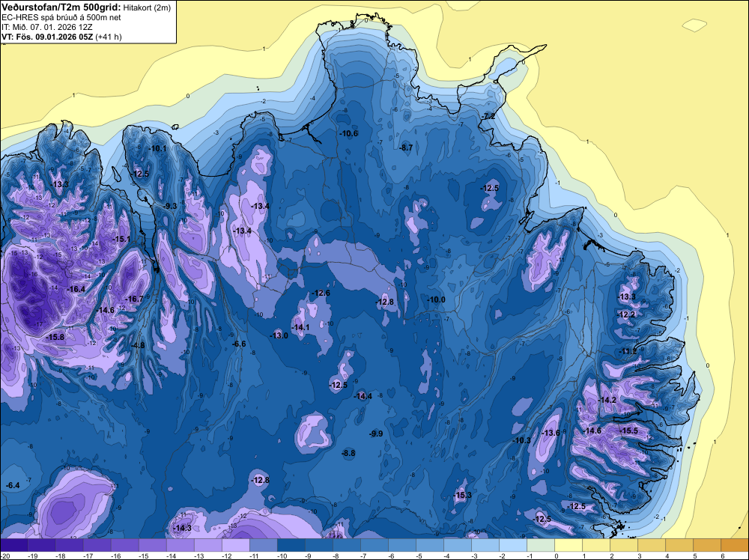This screenshot has height=560, width=749.
Task: Click the -6.4 temperature value
Action: click(x=13, y=486)
